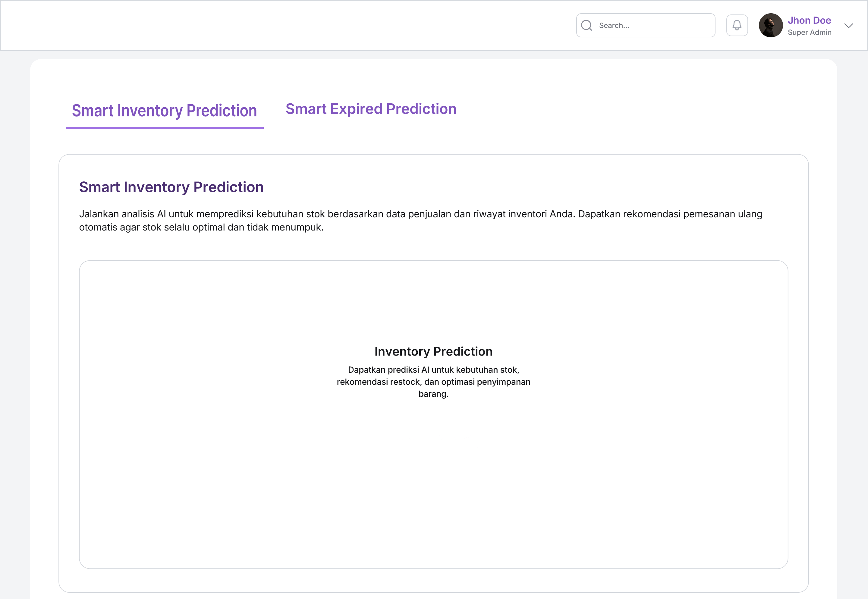Click the Super Admin label text
Image resolution: width=868 pixels, height=599 pixels.
coord(810,33)
